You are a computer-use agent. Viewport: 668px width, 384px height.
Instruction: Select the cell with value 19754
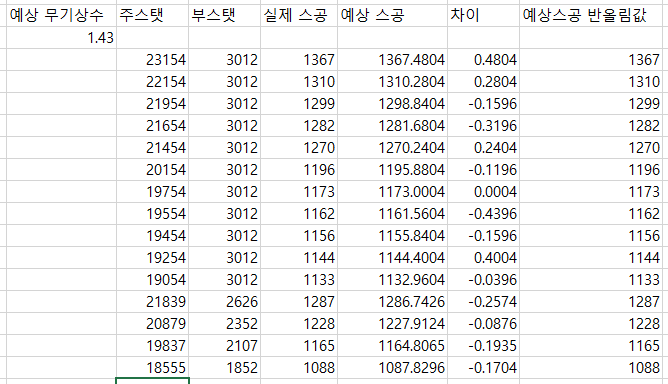(x=153, y=192)
